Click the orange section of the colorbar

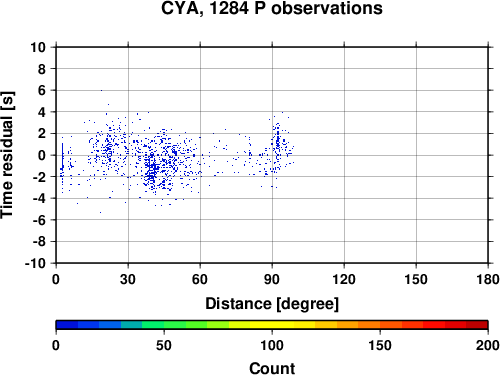pos(358,325)
